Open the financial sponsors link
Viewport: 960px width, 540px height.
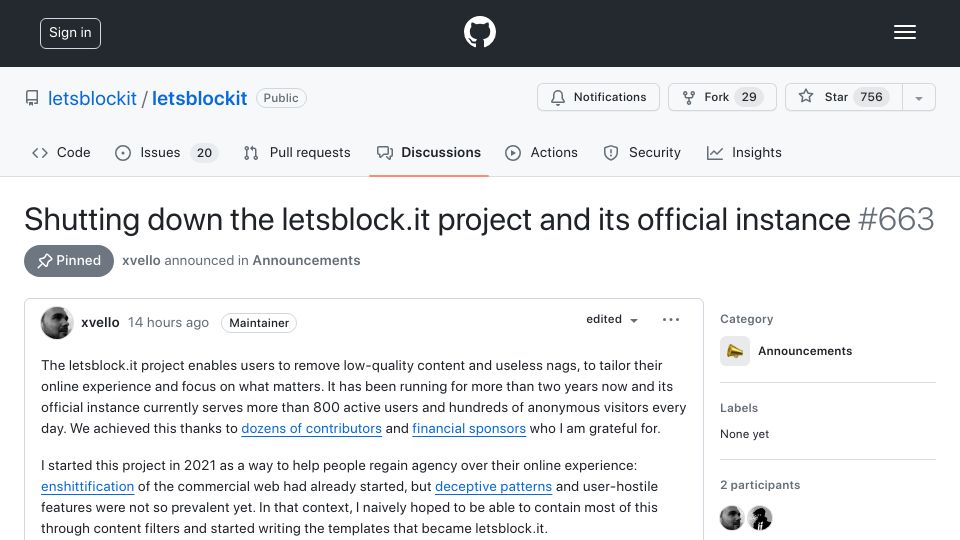pos(469,429)
